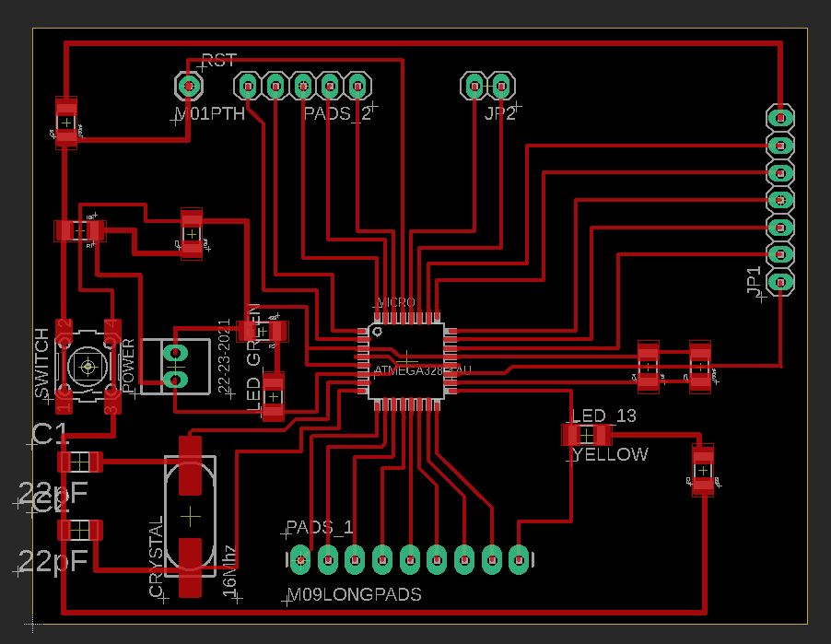Screen dimensions: 831x644
Task: Click the PADS_2 name label
Action: tap(337, 113)
